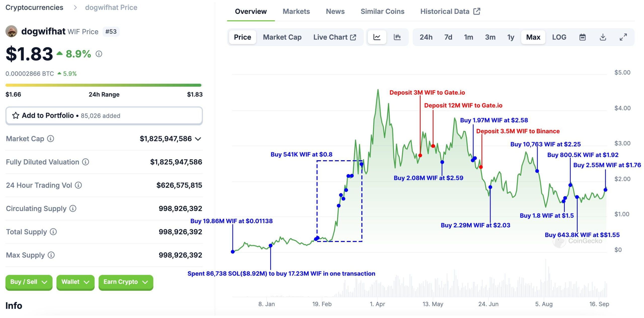The height and width of the screenshot is (318, 644).
Task: Click the download chart data icon
Action: pos(603,37)
